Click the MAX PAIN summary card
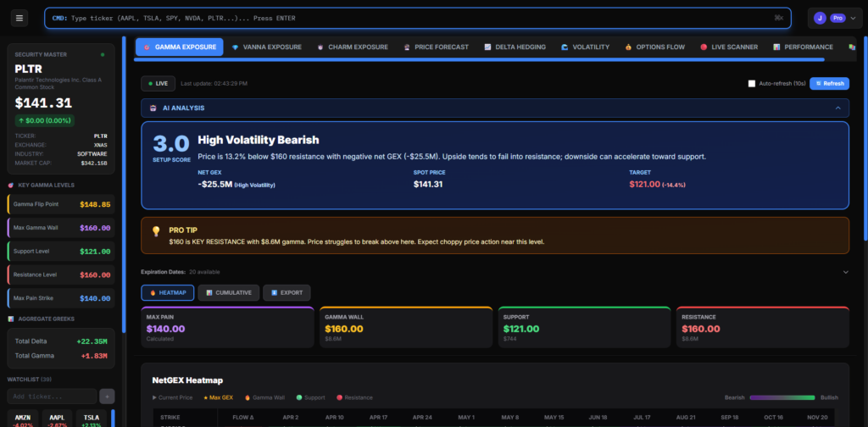The image size is (868, 427). click(227, 327)
